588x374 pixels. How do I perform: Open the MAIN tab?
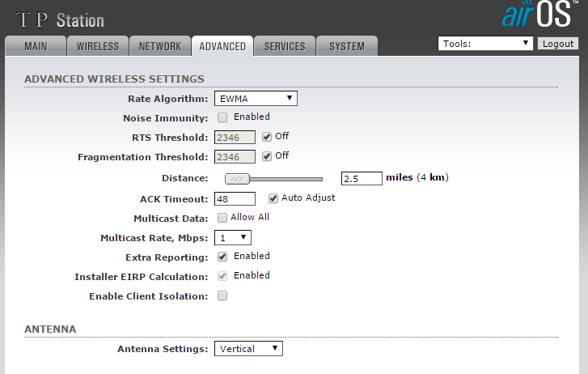[36, 46]
